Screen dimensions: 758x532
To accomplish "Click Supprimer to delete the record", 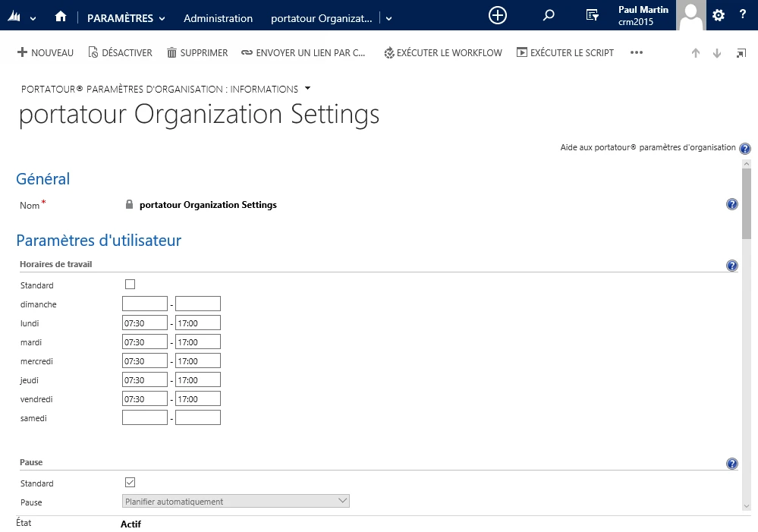I will (x=197, y=52).
